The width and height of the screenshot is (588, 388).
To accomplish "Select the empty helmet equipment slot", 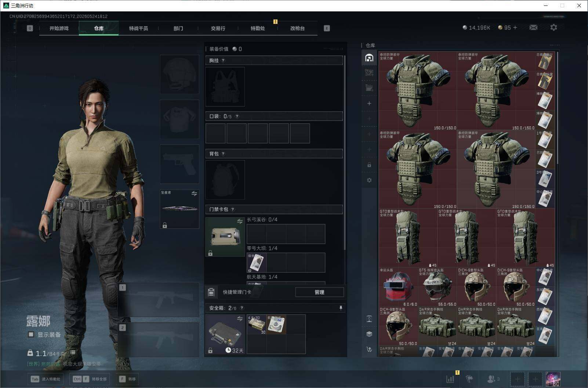I will pos(179,74).
